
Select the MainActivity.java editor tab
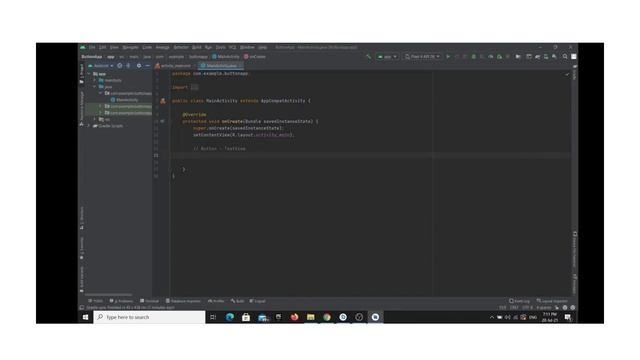coord(220,66)
